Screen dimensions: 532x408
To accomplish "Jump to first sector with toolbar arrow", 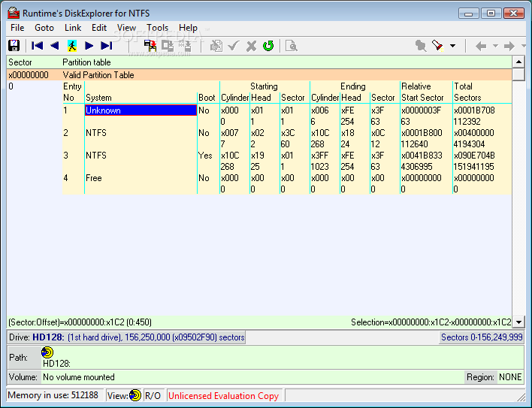I will [37, 46].
